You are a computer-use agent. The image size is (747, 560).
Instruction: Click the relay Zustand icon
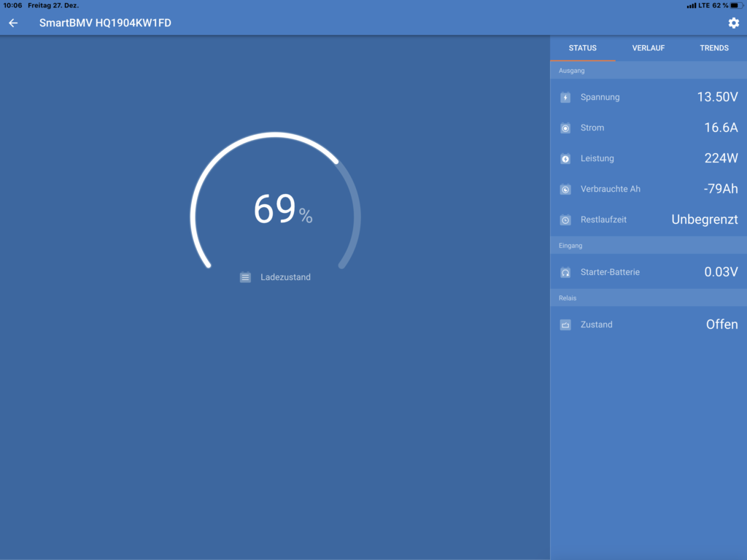[565, 324]
